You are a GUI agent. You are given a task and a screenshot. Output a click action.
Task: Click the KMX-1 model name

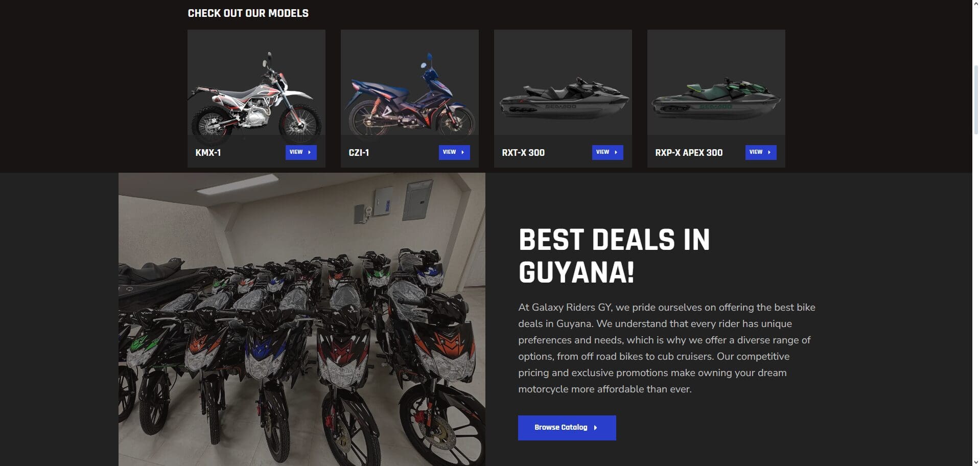coord(208,153)
